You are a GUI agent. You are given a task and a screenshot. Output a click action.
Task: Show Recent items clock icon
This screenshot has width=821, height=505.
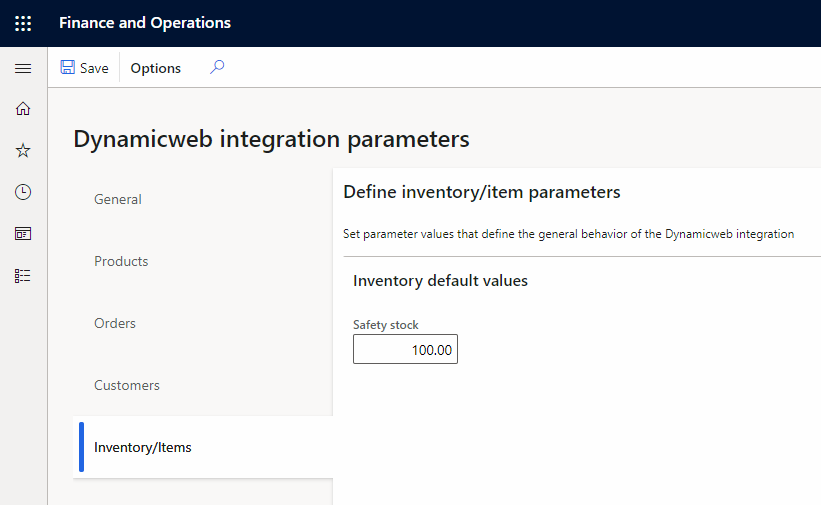[23, 192]
